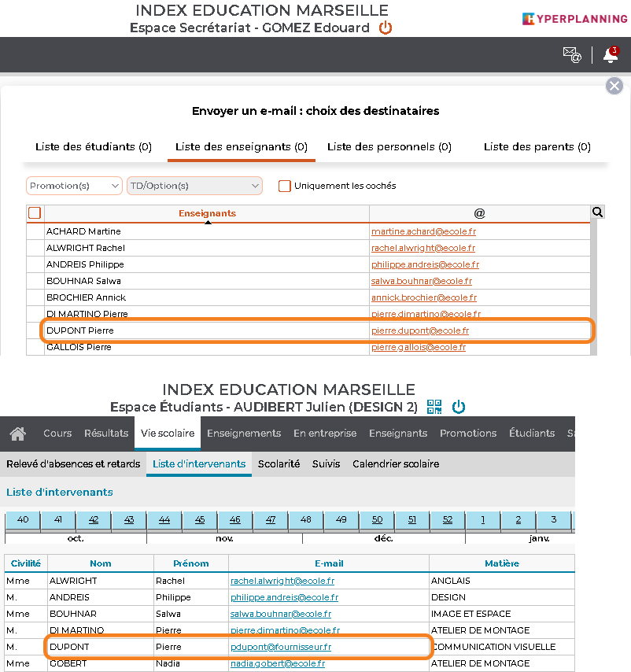
Task: Open the Étudiants menu
Action: [x=532, y=434]
